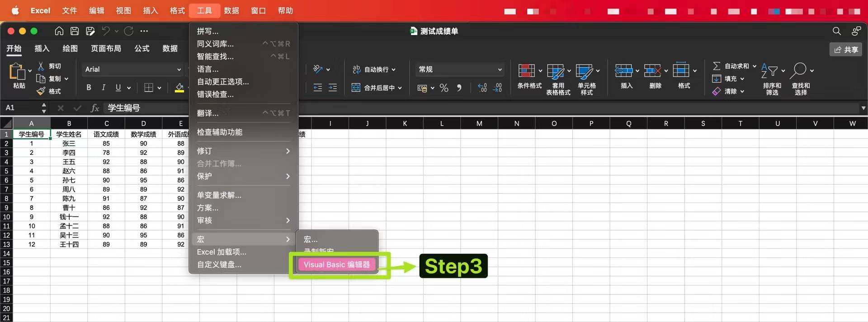Click the search magnifier in title bar
The image size is (868, 322).
click(x=837, y=31)
